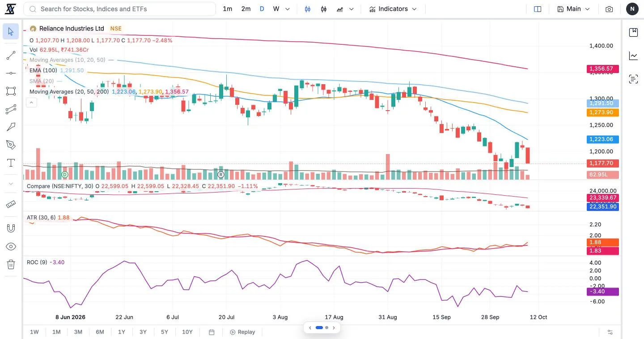Viewport: 644px width, 339px height.
Task: Expand chart type options chevron
Action: (x=351, y=9)
